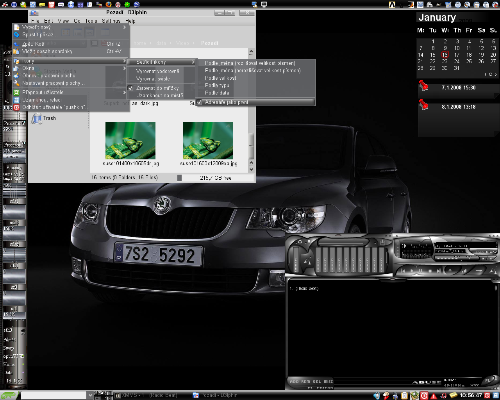This screenshot has height=400, width=500.
Task: Select the highlighted day 15 in the January calendar
Action: pos(445,55)
